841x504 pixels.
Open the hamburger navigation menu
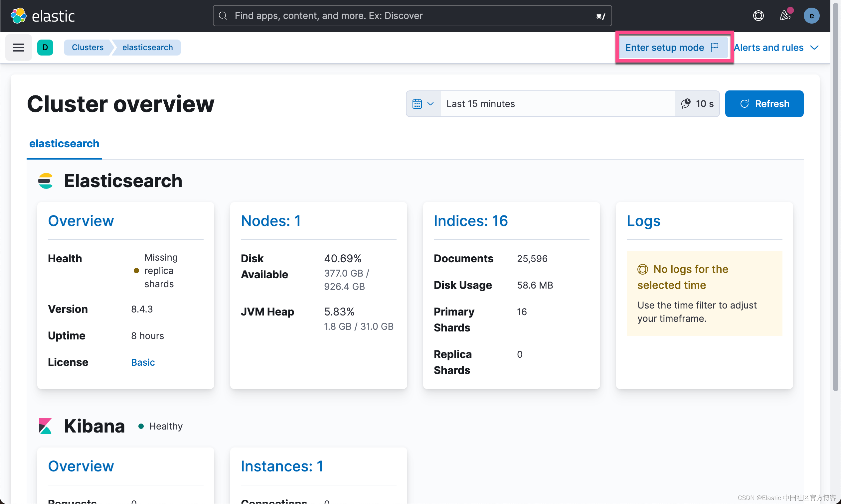click(x=18, y=47)
